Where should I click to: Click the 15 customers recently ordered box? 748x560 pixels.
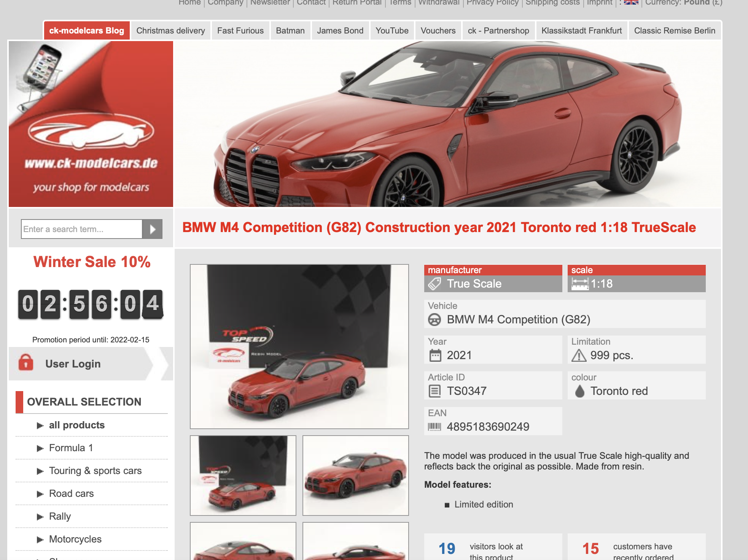(637, 547)
